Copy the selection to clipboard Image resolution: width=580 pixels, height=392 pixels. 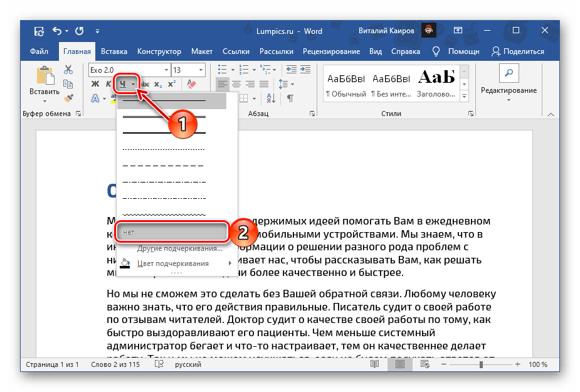pos(68,84)
